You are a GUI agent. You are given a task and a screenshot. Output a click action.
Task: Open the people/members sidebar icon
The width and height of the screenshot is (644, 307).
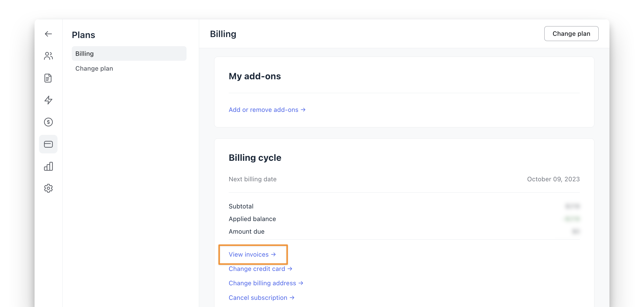[48, 56]
